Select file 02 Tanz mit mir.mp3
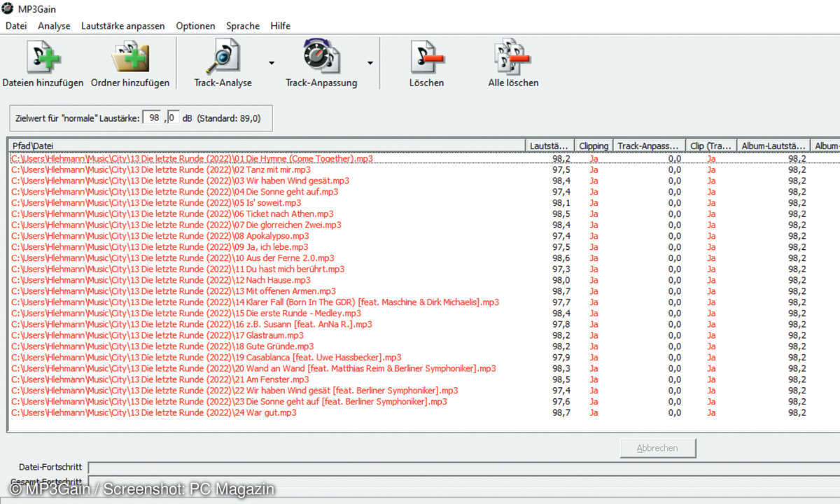This screenshot has height=504, width=840. (x=161, y=169)
